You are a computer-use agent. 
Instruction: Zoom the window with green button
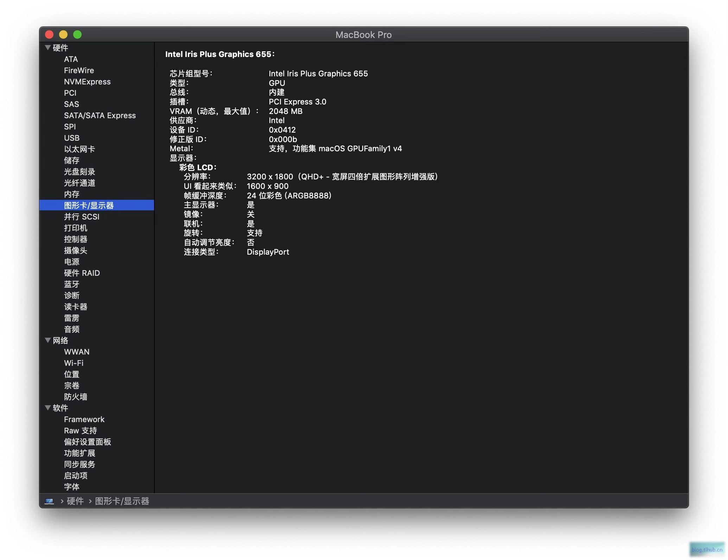coord(77,34)
